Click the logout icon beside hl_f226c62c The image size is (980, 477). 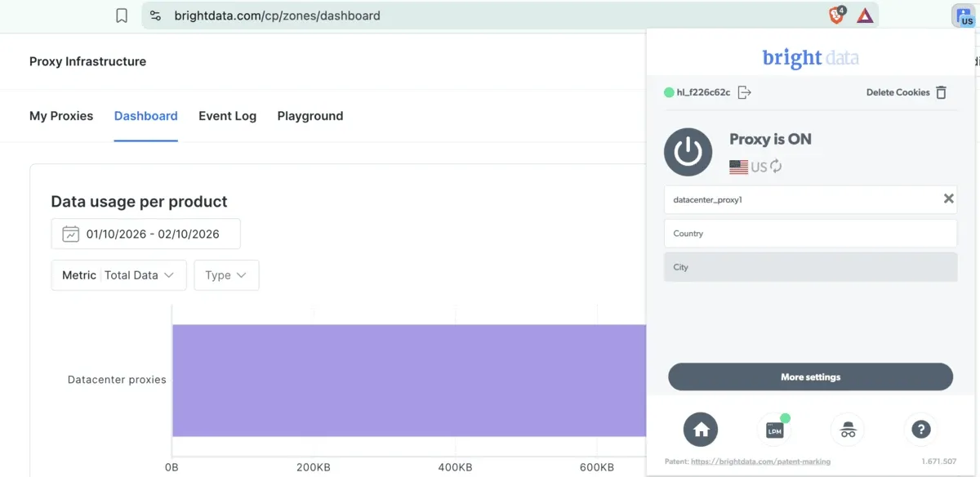click(744, 92)
